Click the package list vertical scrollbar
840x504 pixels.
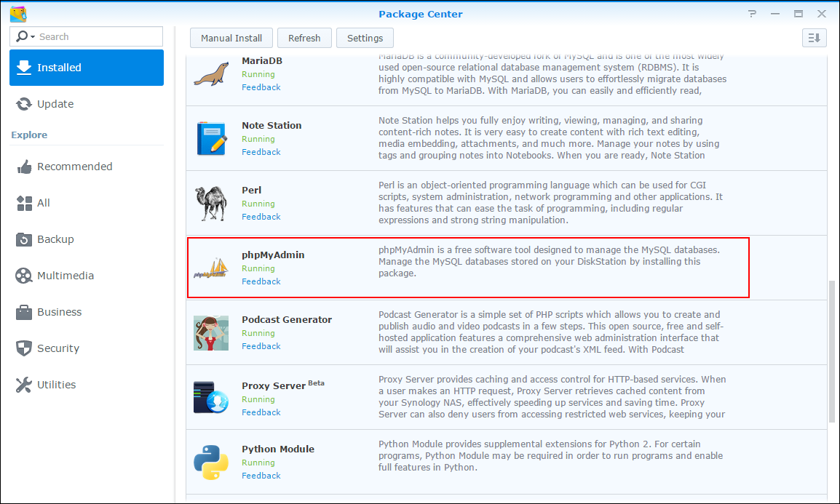pyautogui.click(x=831, y=351)
